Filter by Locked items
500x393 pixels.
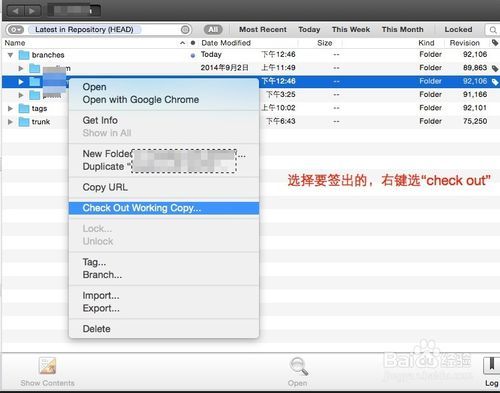[458, 30]
